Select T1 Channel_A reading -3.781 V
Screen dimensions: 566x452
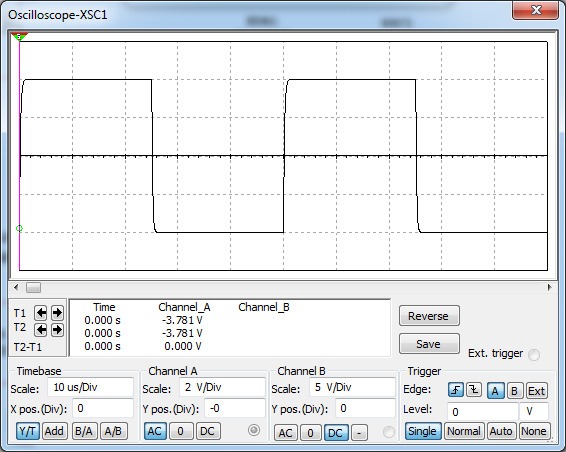(182, 320)
